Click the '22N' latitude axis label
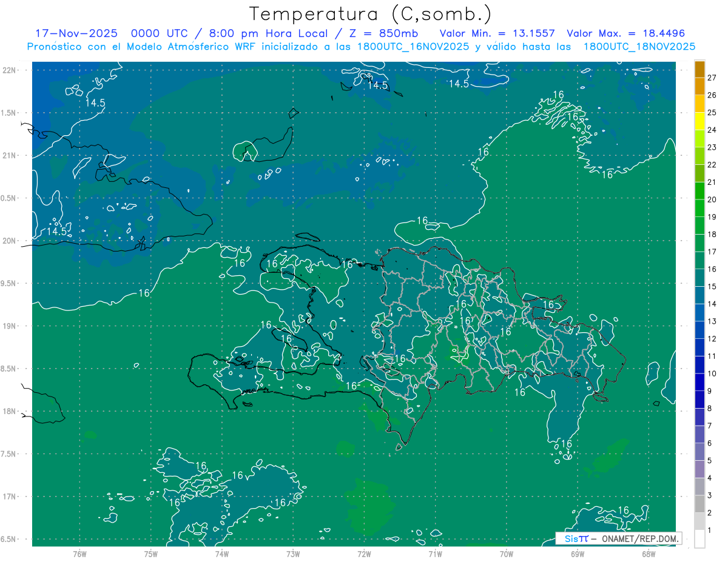Viewport: 728px width, 562px height. (x=10, y=70)
